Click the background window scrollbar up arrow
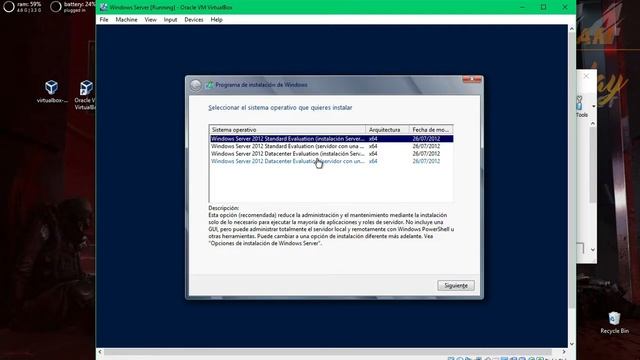Screen dimensions: 640x360 point(593,123)
